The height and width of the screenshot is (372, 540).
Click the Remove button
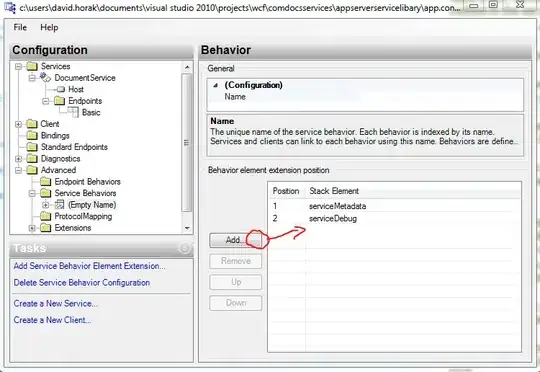click(236, 261)
